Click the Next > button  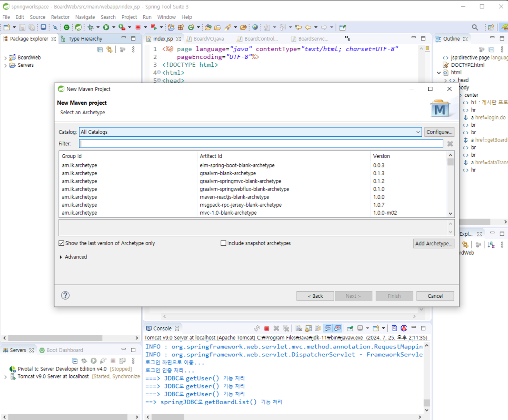pyautogui.click(x=354, y=296)
